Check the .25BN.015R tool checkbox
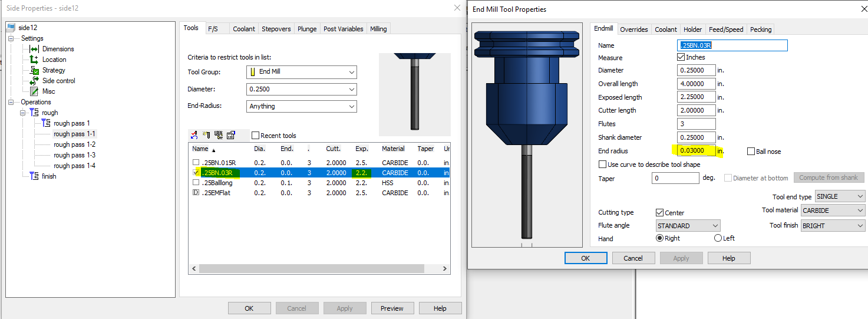Screen dimensions: 868x319 click(x=196, y=163)
